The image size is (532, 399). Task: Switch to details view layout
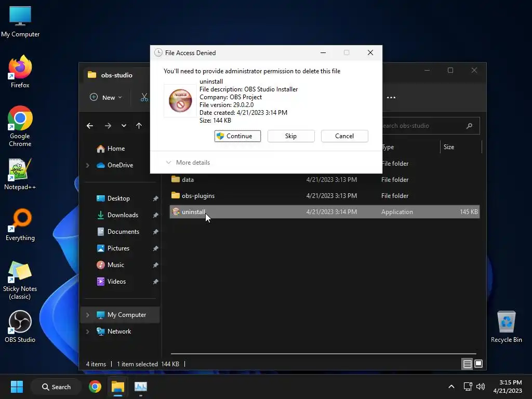click(467, 364)
